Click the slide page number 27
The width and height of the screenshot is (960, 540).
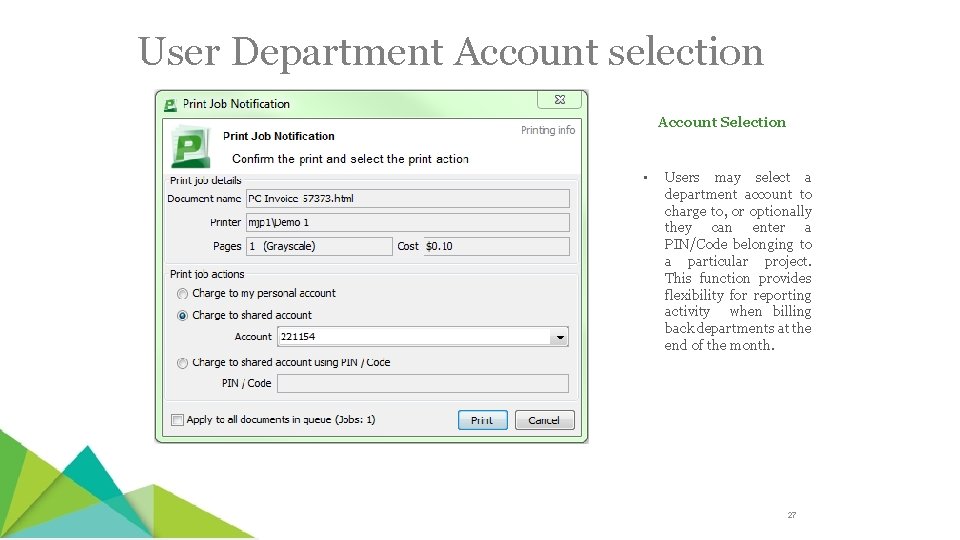coord(792,515)
